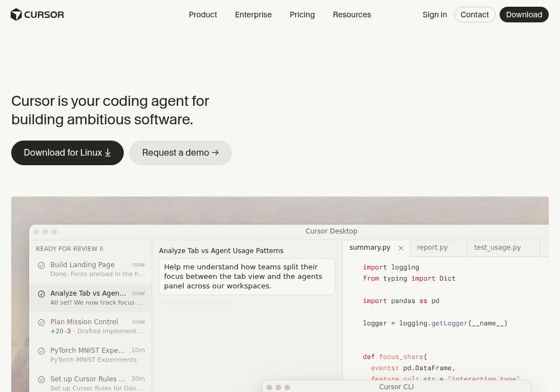Click the 'import pandas as pd' code line
Image resolution: width=560 pixels, height=392 pixels.
401,301
